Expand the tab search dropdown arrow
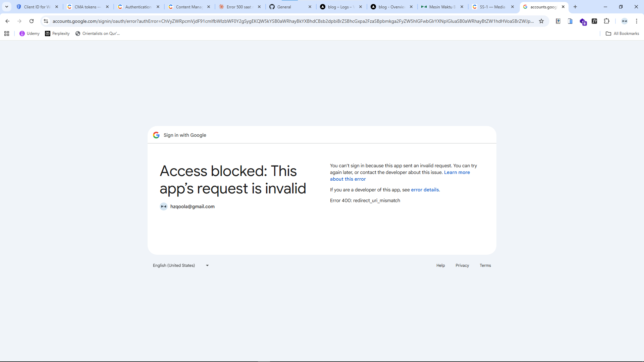 click(7, 7)
